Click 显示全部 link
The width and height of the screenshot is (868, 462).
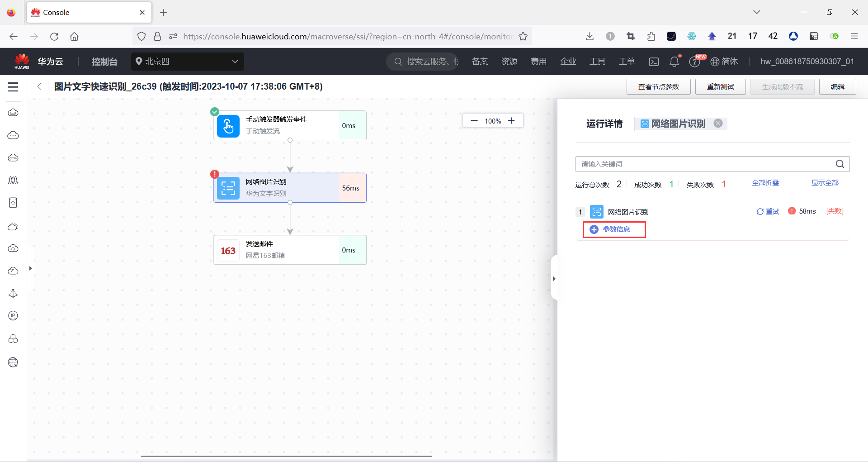(x=825, y=182)
